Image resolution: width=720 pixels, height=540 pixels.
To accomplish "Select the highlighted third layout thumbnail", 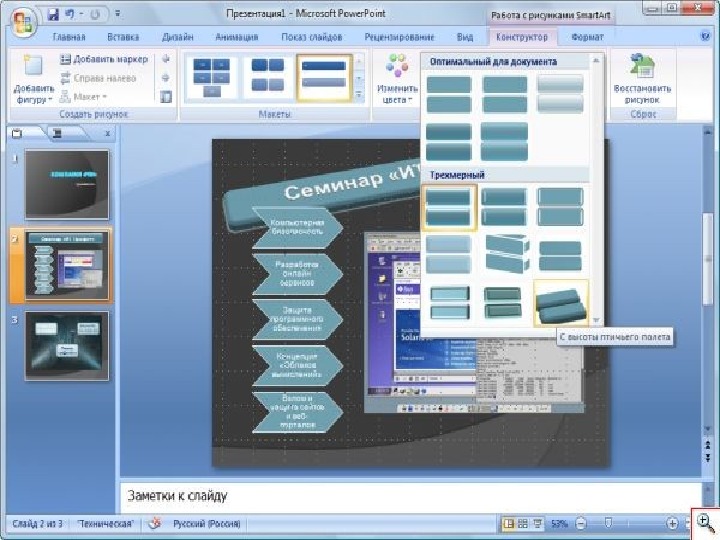I will pyautogui.click(x=324, y=77).
